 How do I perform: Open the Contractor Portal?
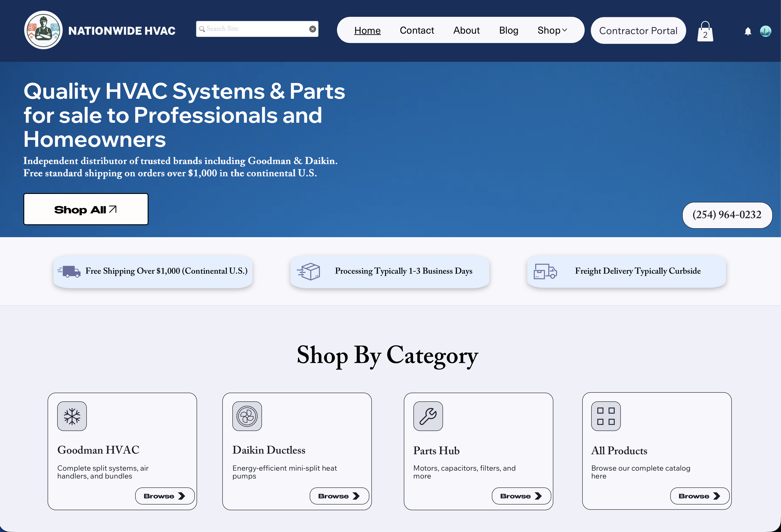point(638,31)
